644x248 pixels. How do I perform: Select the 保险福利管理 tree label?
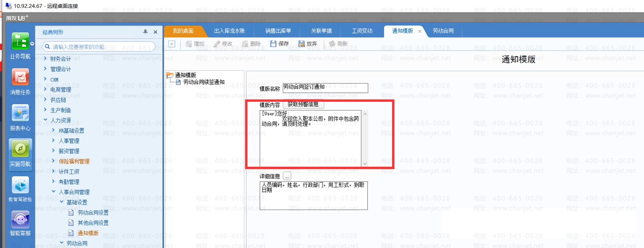coord(74,161)
